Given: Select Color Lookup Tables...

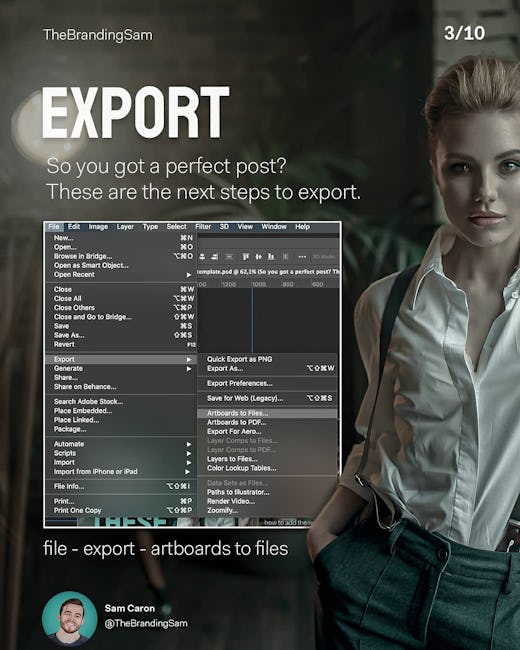Looking at the screenshot, I should [267, 468].
